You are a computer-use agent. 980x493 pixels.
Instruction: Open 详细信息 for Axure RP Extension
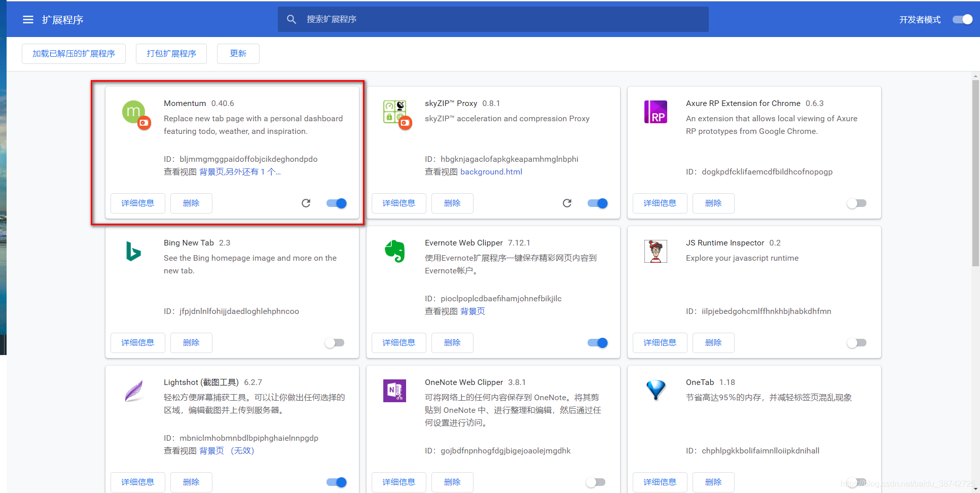point(660,203)
